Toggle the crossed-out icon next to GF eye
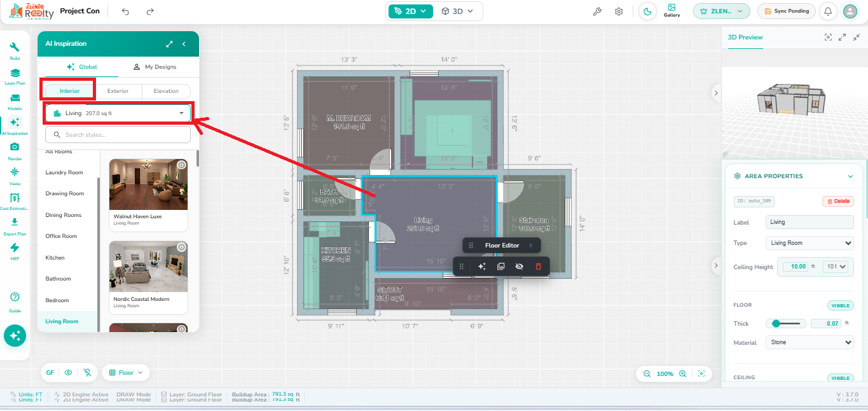 tap(86, 373)
